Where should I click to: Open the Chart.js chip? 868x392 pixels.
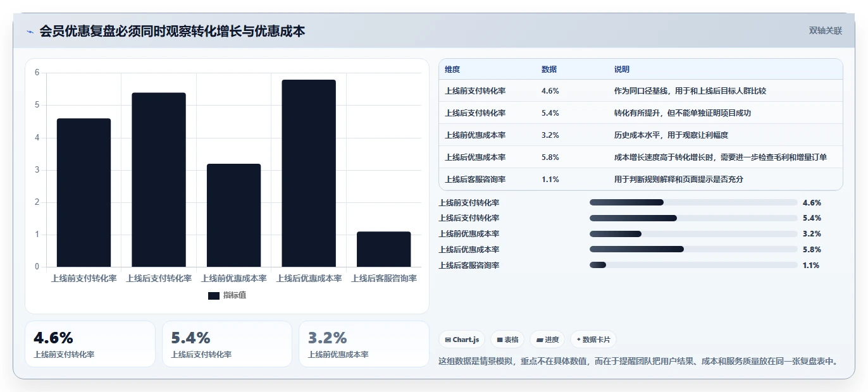point(462,340)
